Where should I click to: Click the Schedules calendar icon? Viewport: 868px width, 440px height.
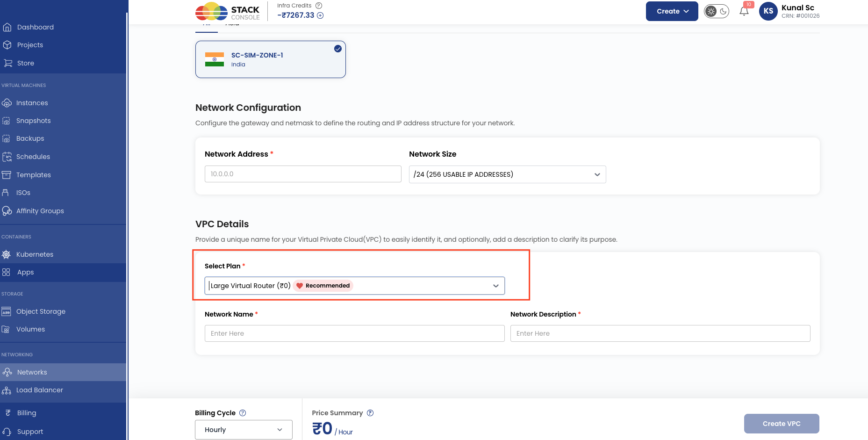[7, 157]
